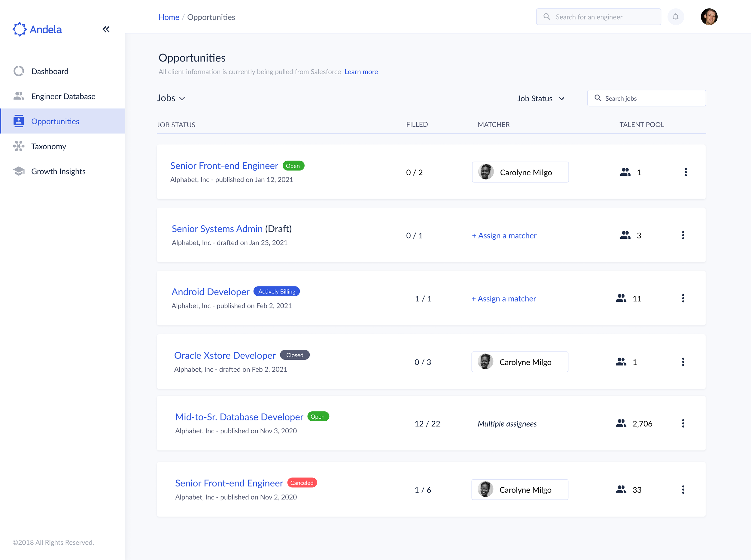
Task: Navigate to Growth Insights
Action: [58, 171]
